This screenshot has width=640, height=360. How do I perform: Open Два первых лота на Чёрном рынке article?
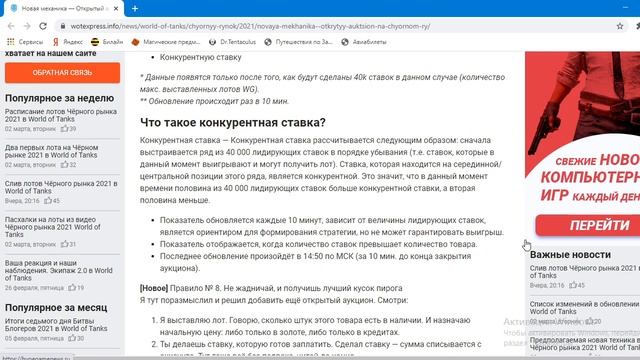point(51,151)
